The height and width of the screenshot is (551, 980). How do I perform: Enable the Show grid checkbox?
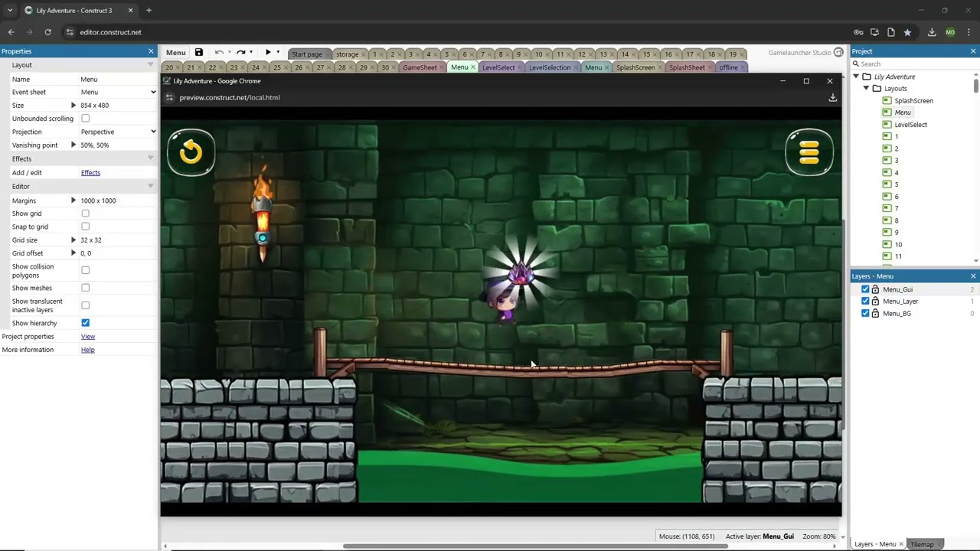[85, 214]
